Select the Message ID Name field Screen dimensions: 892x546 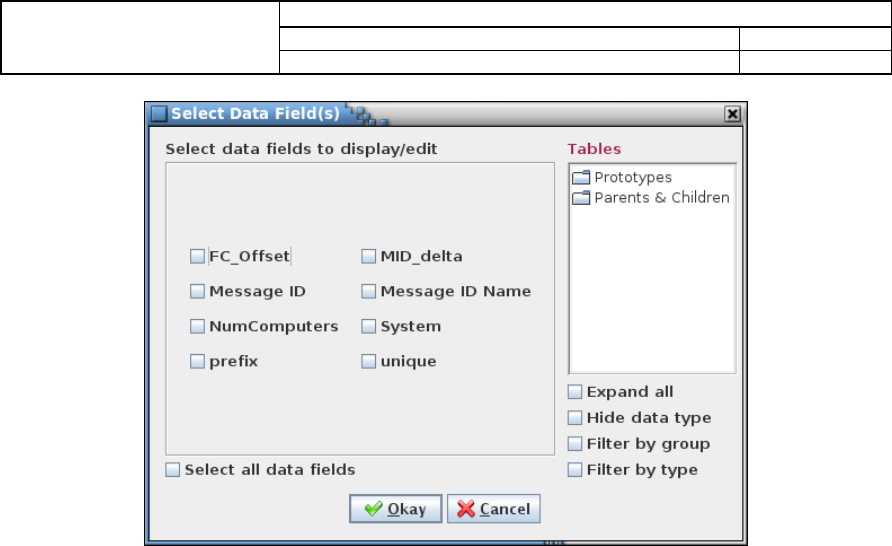click(369, 292)
